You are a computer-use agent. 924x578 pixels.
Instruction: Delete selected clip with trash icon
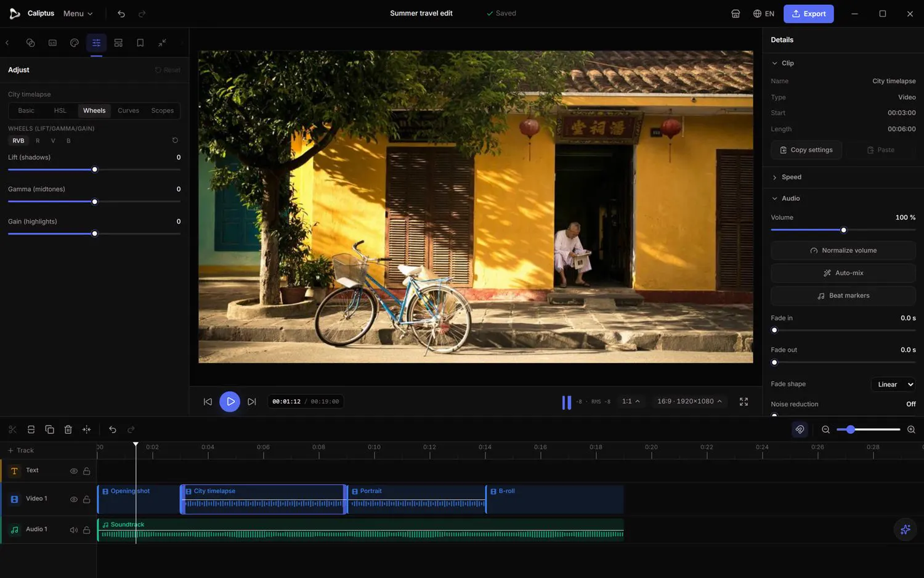68,429
